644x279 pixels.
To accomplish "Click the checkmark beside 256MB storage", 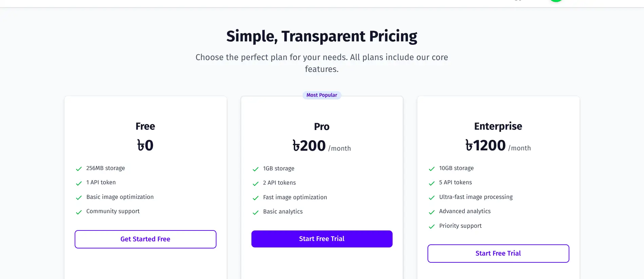I will tap(79, 169).
